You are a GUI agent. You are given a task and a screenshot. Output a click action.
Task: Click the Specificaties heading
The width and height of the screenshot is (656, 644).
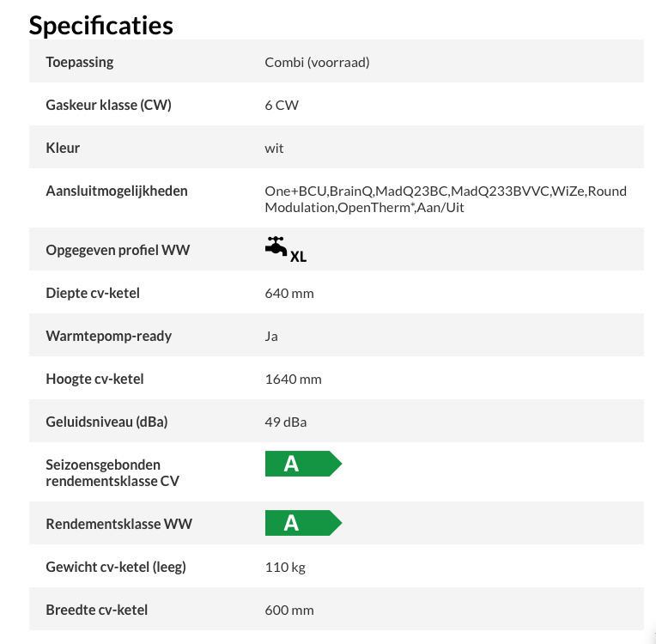(100, 26)
